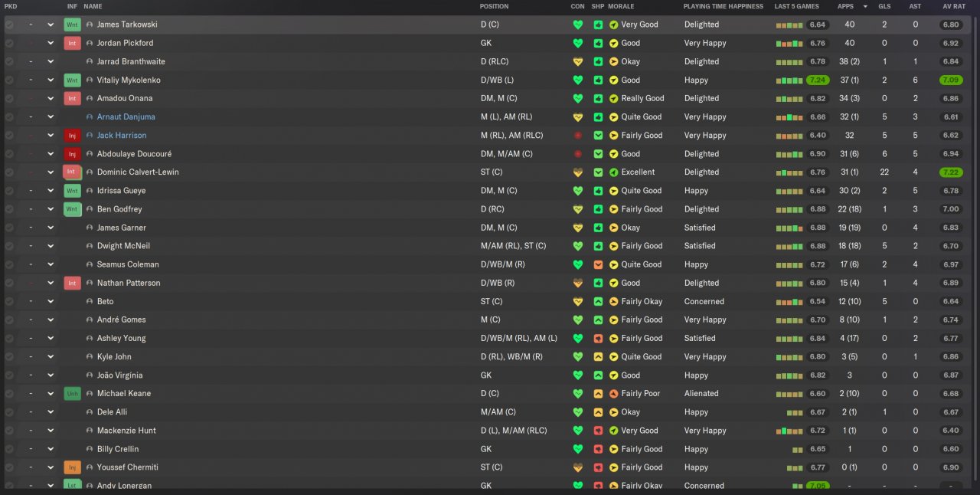Screen dimensions: 980x495
Task: Click the person icon next to Arnaut Danjuma
Action: tap(90, 117)
